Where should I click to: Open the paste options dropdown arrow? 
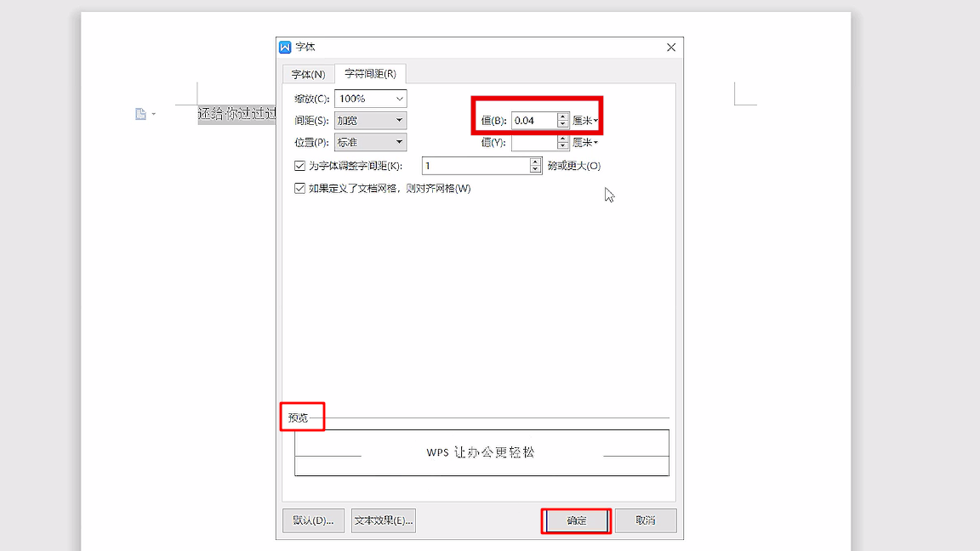(154, 114)
